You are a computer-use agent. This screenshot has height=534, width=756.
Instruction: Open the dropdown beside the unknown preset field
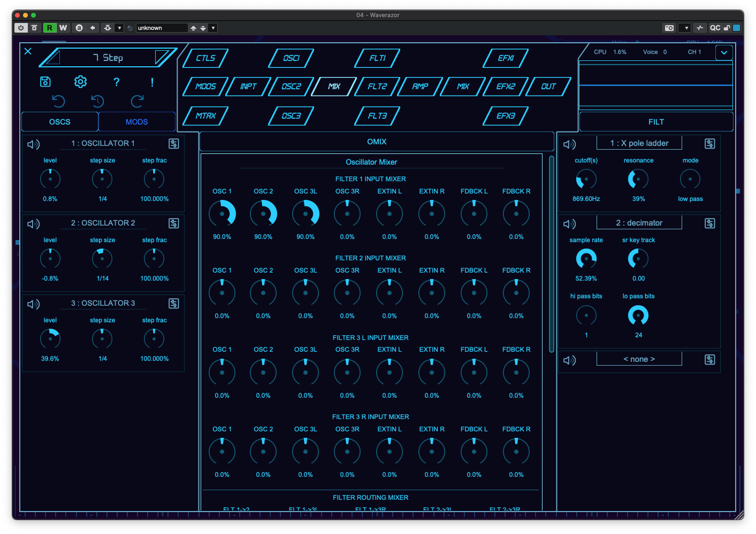212,27
